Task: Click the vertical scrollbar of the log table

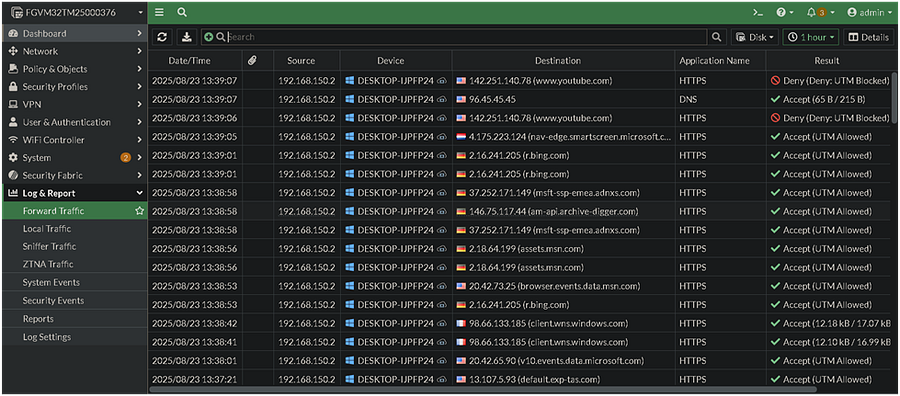Action: click(893, 98)
